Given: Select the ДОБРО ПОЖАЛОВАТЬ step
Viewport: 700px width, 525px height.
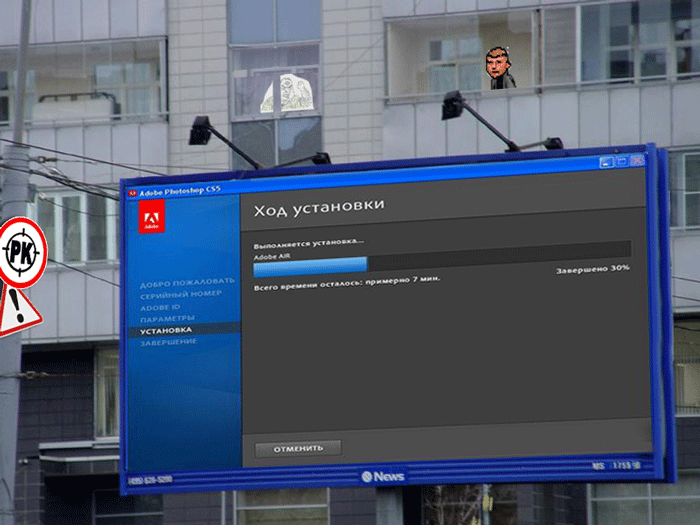Looking at the screenshot, I should click(x=187, y=283).
